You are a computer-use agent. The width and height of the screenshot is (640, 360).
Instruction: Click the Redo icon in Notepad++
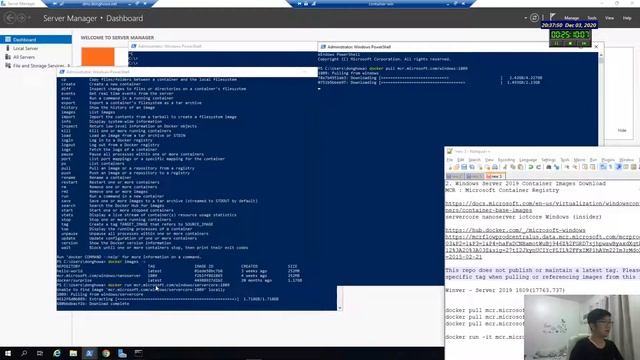click(538, 167)
